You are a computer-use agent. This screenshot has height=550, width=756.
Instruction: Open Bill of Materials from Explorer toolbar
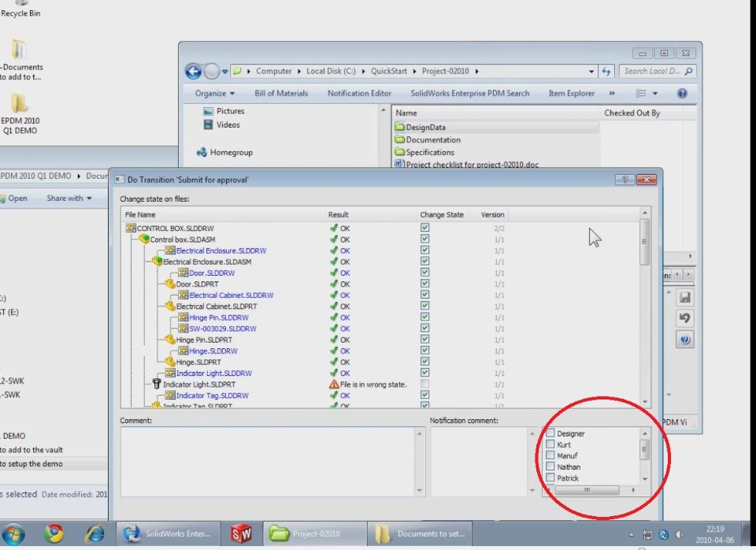click(281, 94)
